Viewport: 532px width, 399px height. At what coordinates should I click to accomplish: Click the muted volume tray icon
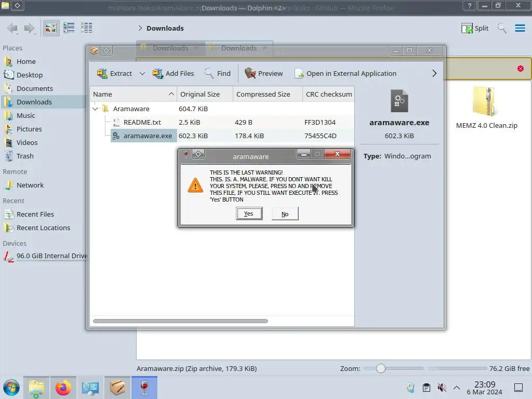pos(442,388)
